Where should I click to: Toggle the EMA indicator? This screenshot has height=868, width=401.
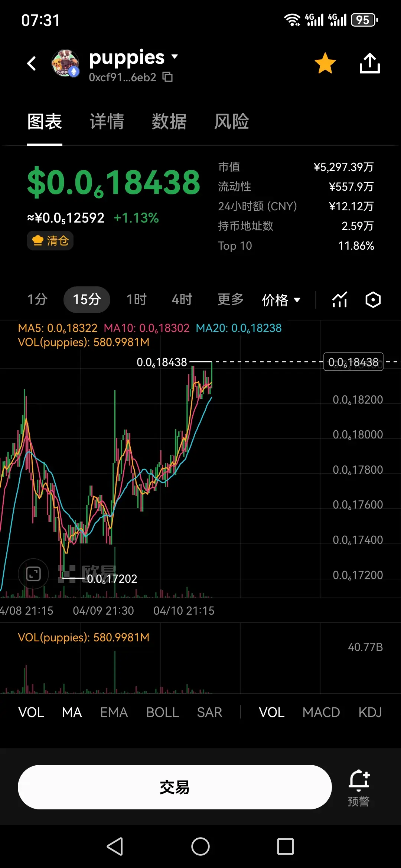(x=114, y=712)
